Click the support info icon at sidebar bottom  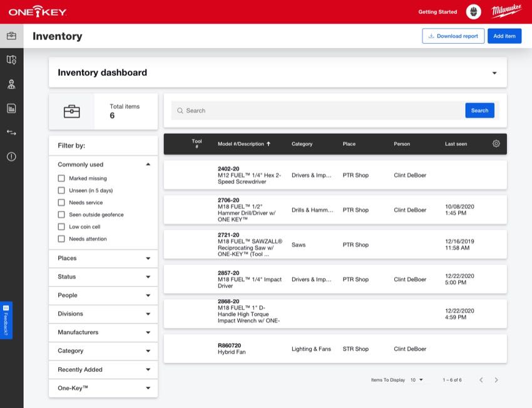tap(11, 156)
